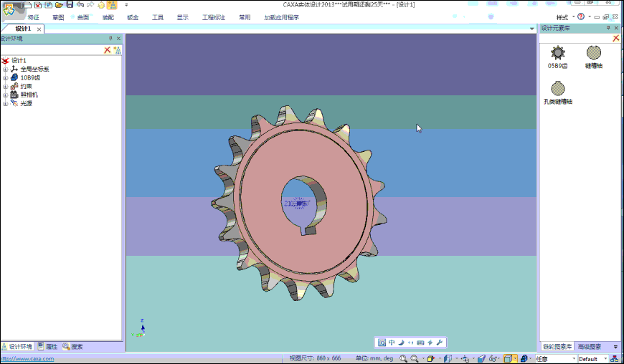The width and height of the screenshot is (624, 364).
Task: Open the 显示 ribbon tab
Action: (183, 17)
